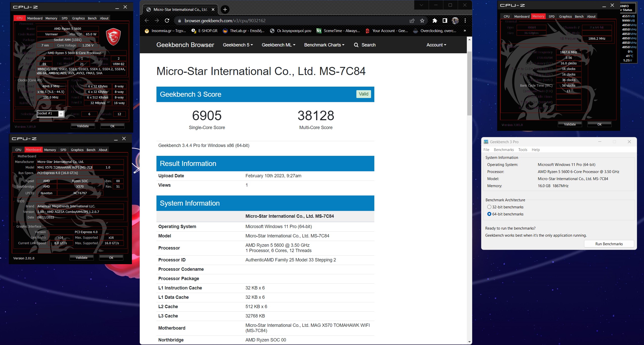Viewport: 644px width, 345px height.
Task: Expand the Geekbench 5 dropdown
Action: pos(238,45)
